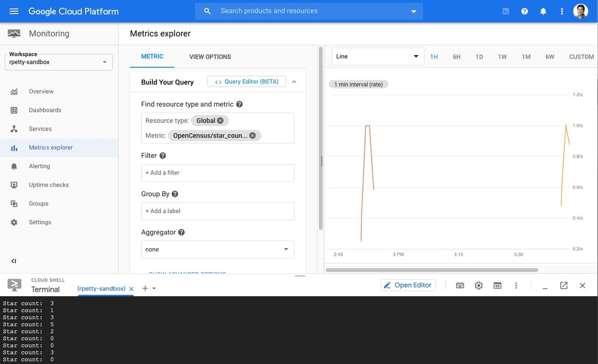The height and width of the screenshot is (364, 598).
Task: Open Cloud Shell more options menu
Action: pyautogui.click(x=516, y=286)
